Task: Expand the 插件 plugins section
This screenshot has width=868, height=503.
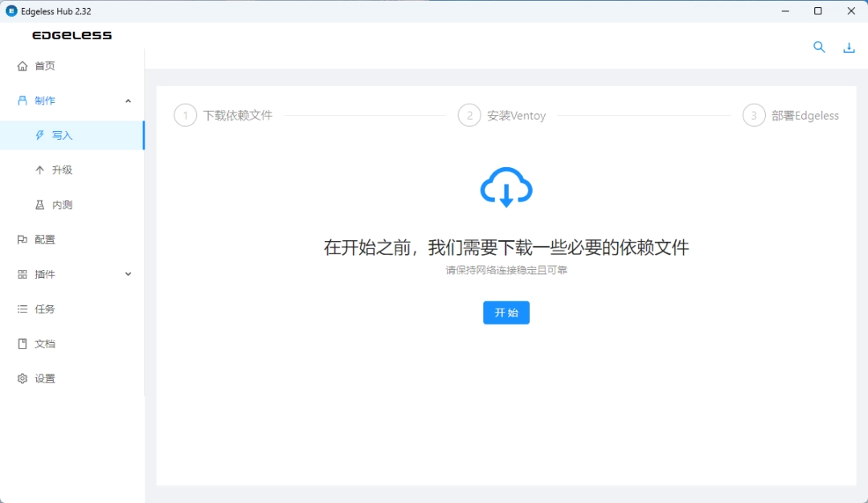Action: tap(128, 274)
